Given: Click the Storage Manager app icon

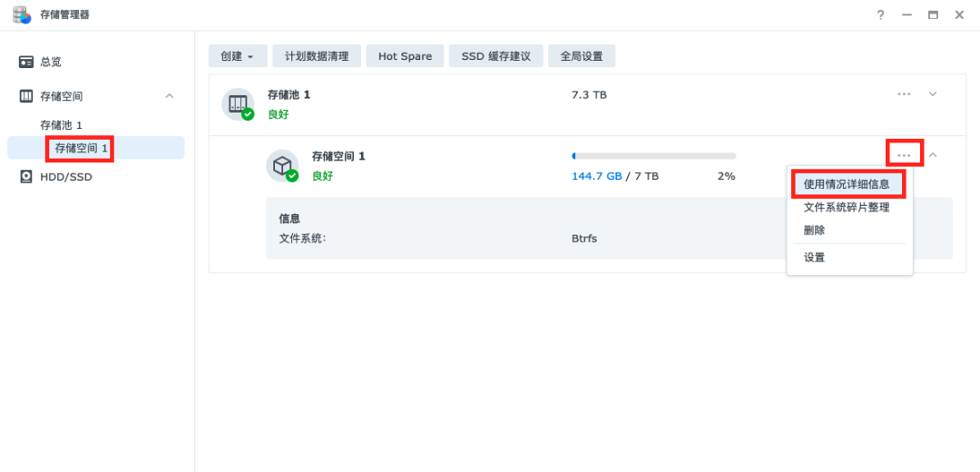Looking at the screenshot, I should tap(22, 15).
